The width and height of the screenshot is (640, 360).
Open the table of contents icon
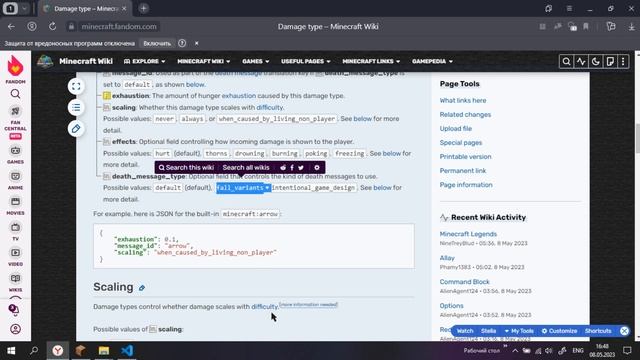click(76, 107)
